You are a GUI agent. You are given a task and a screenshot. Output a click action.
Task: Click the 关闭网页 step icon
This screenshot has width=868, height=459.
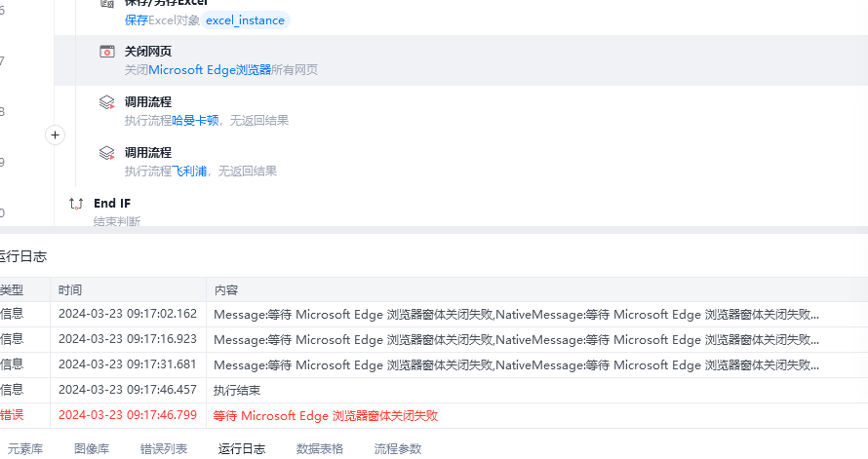pos(107,52)
